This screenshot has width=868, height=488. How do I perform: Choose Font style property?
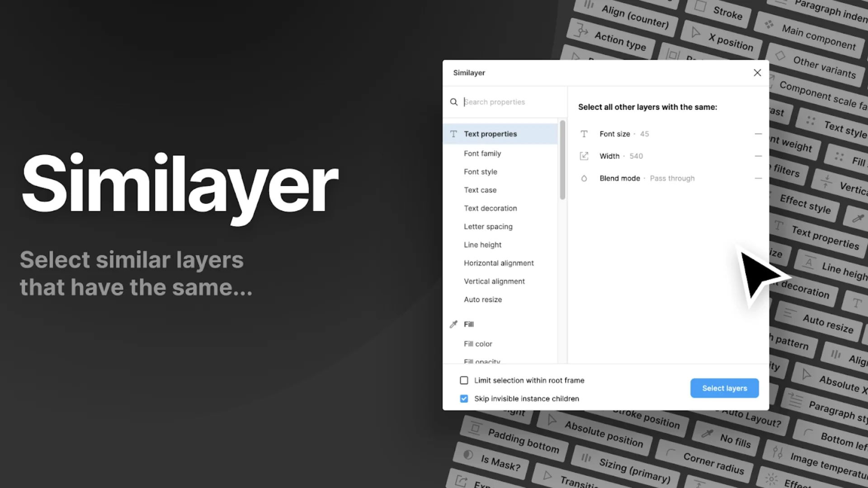481,172
